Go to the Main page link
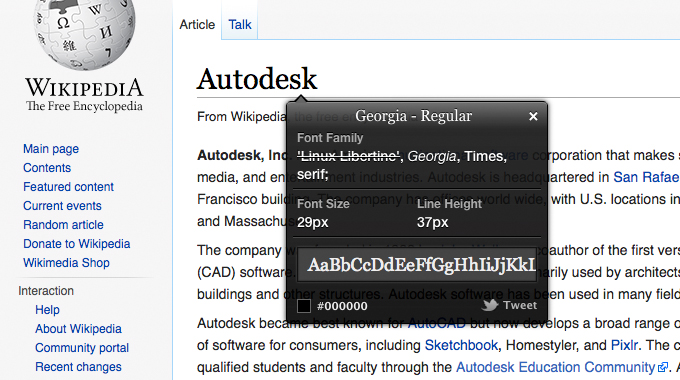Screen dimensions: 680x380 (x=51, y=149)
